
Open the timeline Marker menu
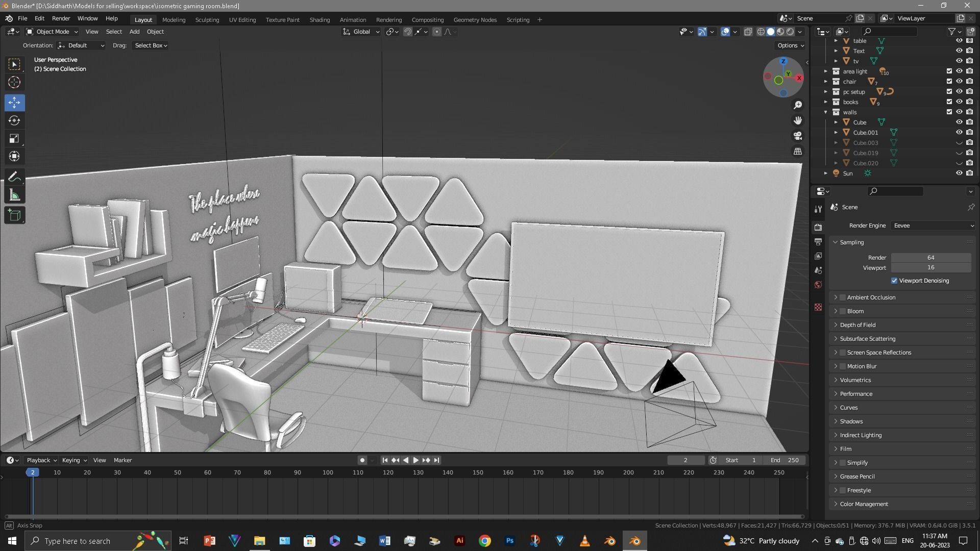(122, 460)
